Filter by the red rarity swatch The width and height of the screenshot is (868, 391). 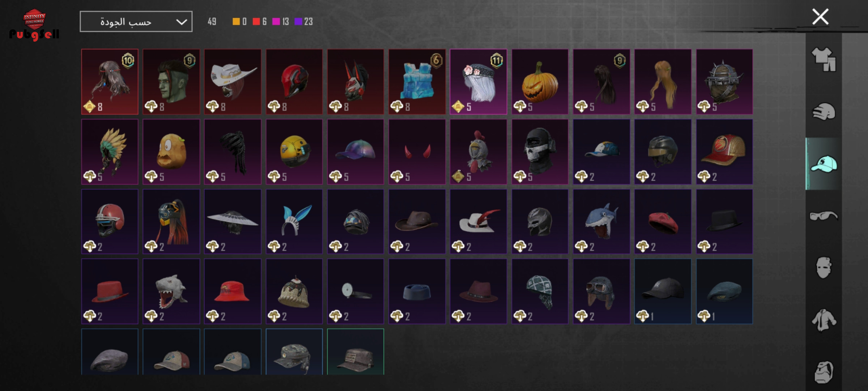click(x=256, y=22)
